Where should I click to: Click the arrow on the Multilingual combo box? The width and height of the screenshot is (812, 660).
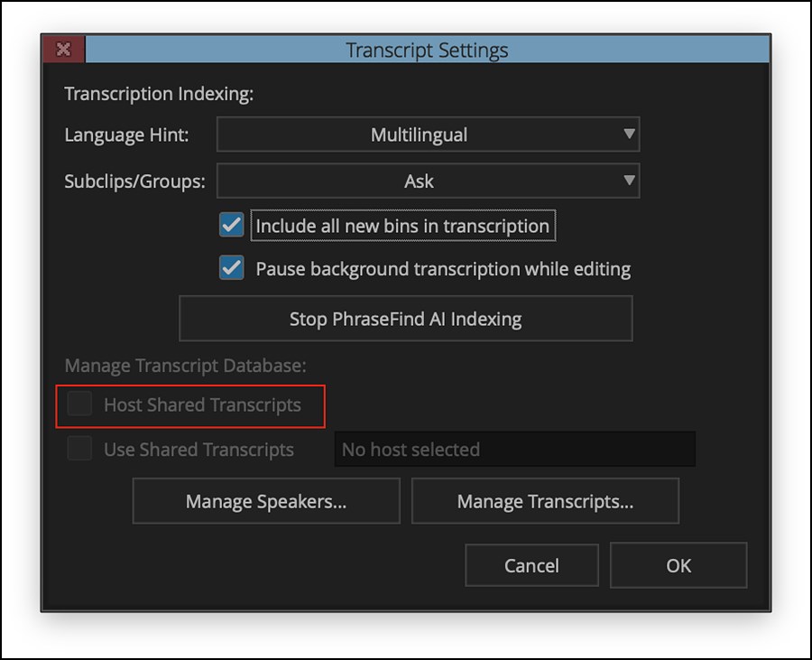coord(629,135)
